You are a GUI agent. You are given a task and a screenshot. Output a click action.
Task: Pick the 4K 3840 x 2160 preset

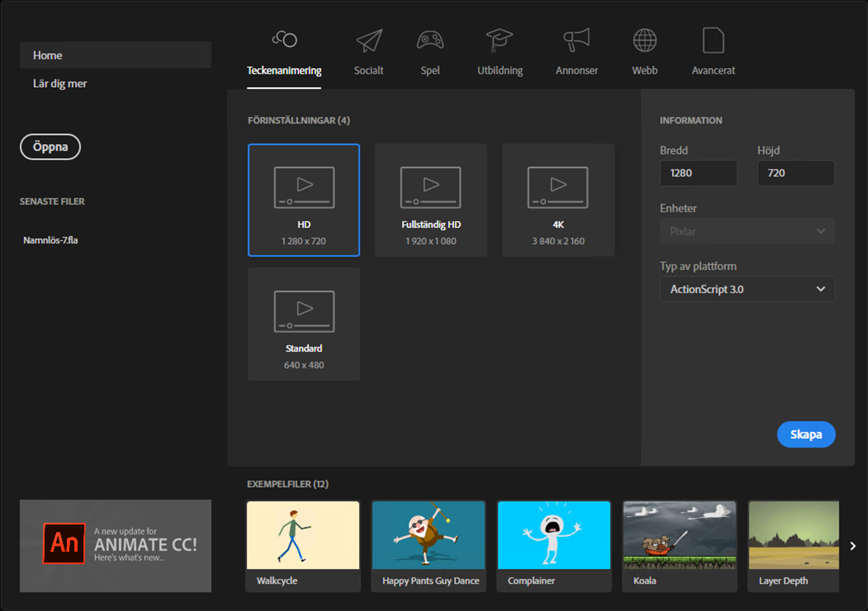(558, 200)
